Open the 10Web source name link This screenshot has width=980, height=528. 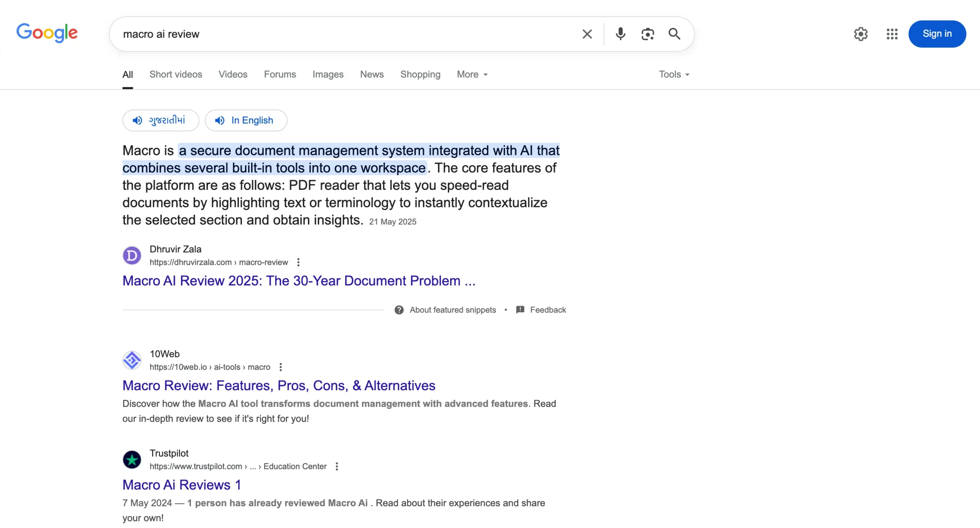coord(165,354)
